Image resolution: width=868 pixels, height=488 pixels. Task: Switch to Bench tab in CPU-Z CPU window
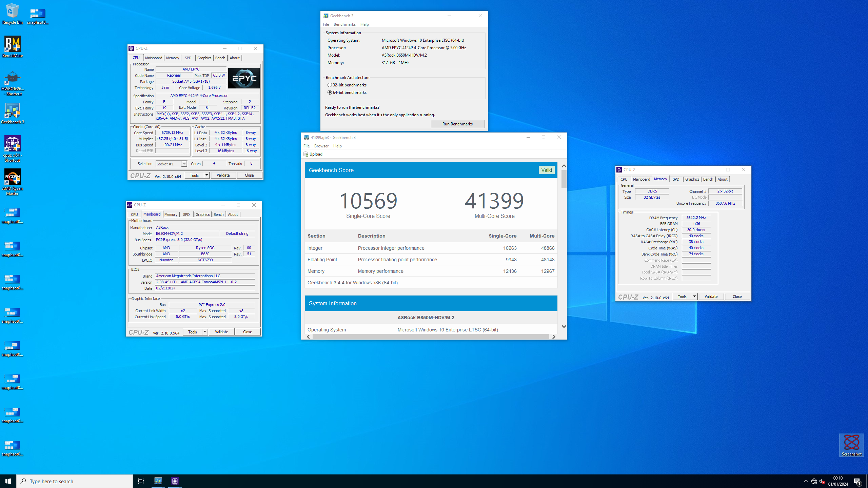[x=220, y=58]
